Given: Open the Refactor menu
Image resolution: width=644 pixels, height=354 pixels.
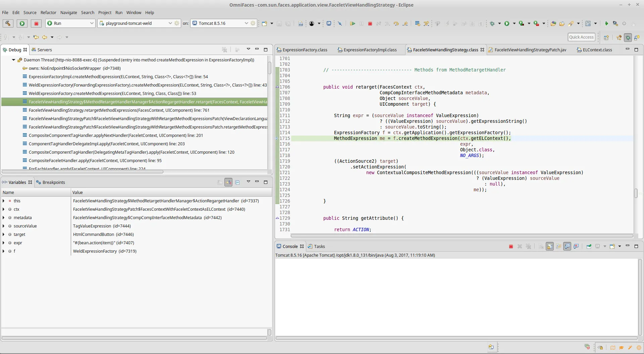Looking at the screenshot, I should point(48,12).
